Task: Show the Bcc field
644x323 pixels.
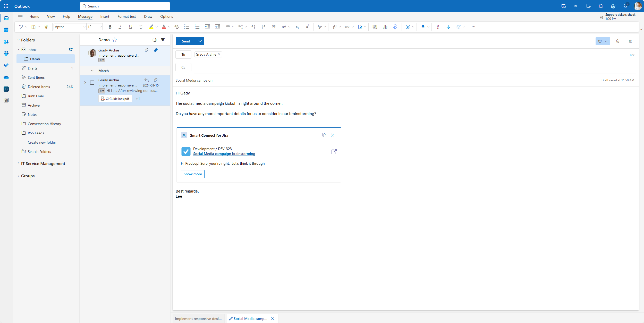Action: click(632, 55)
